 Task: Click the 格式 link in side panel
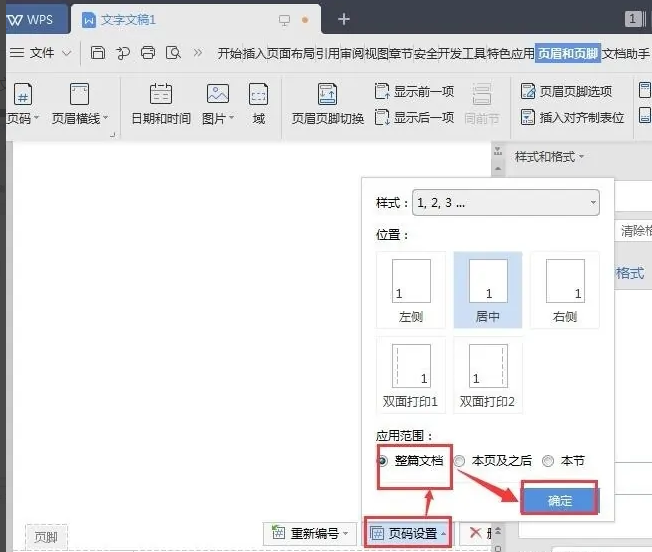click(630, 274)
